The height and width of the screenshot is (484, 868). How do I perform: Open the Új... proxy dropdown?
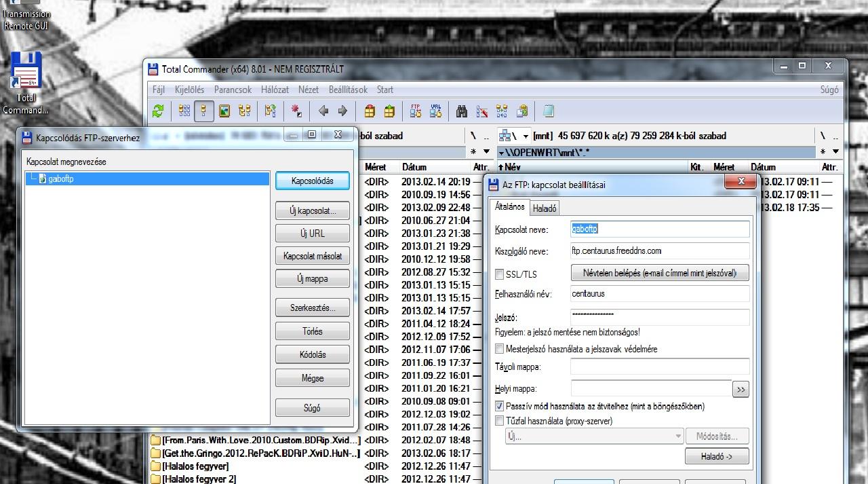(594, 436)
